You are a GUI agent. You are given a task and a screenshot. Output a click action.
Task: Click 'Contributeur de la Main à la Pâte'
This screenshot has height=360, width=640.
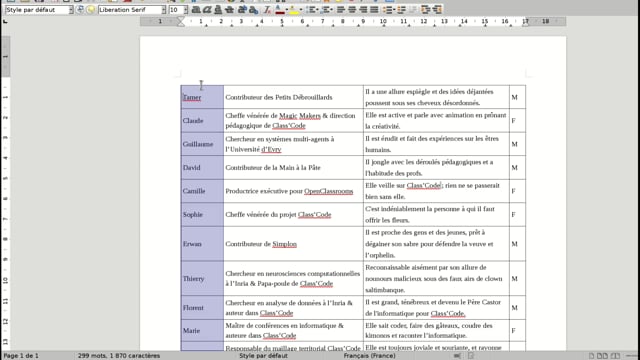pos(273,167)
